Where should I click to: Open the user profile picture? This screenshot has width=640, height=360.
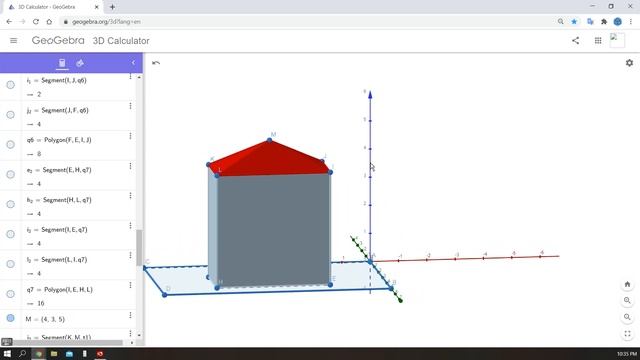[617, 40]
